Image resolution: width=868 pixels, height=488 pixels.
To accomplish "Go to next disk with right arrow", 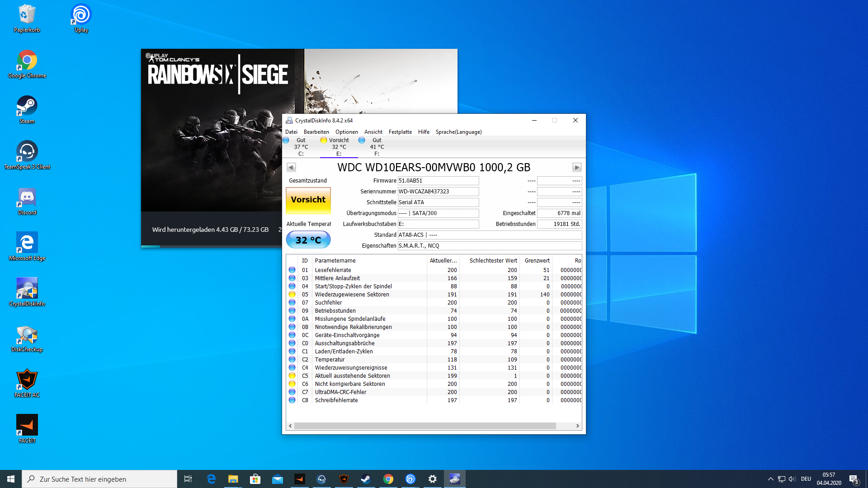I will pos(577,168).
